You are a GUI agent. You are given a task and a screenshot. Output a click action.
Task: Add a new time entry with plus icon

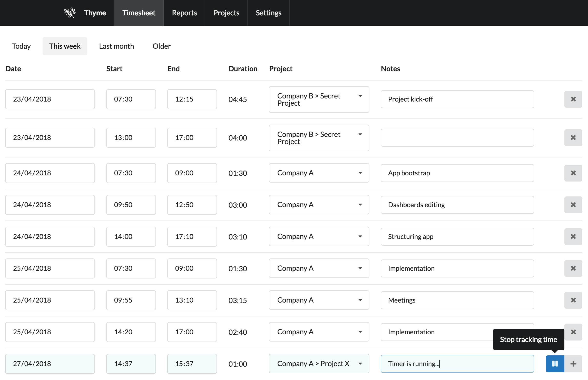click(x=573, y=364)
